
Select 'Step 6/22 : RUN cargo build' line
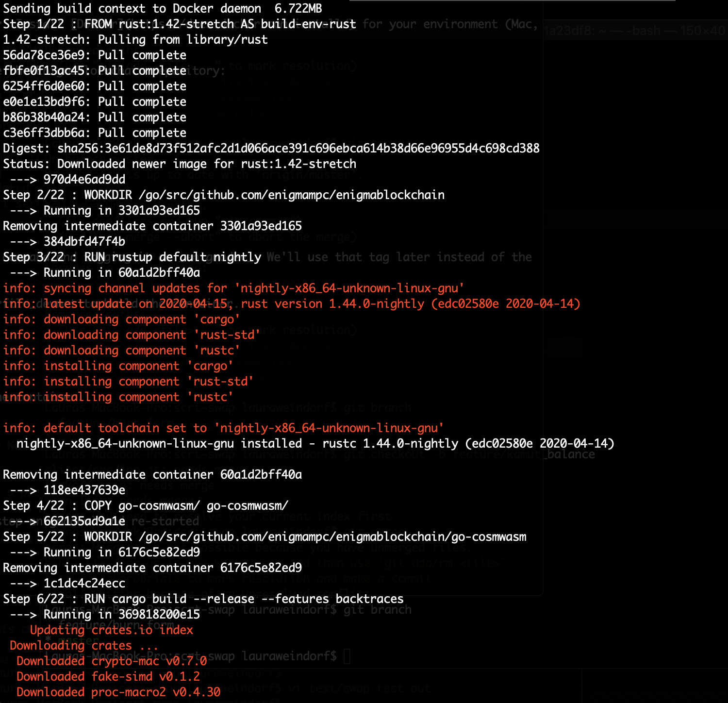(x=203, y=599)
